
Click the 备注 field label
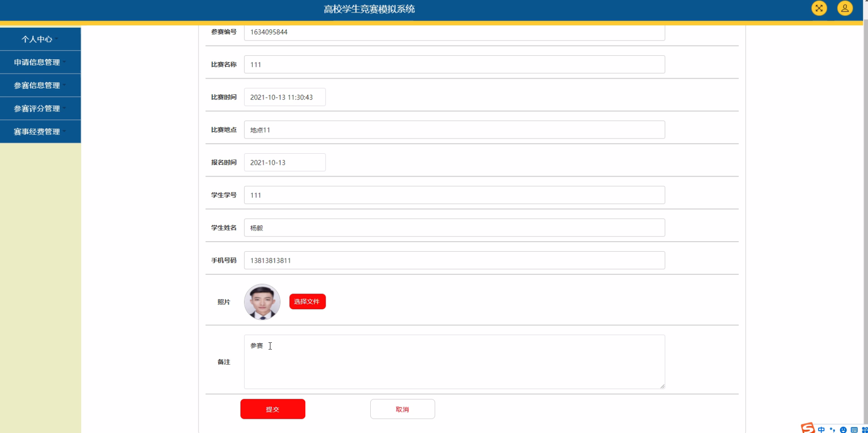pyautogui.click(x=224, y=362)
